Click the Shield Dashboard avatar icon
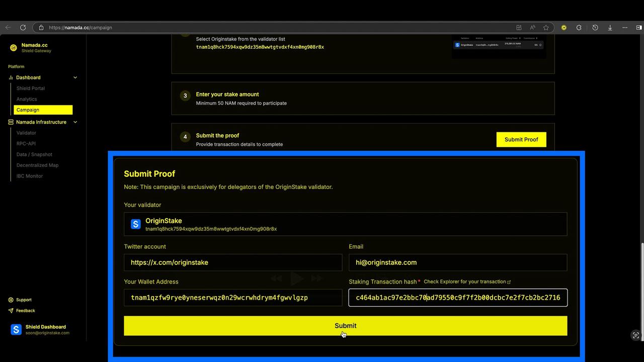The width and height of the screenshot is (644, 362). (16, 330)
